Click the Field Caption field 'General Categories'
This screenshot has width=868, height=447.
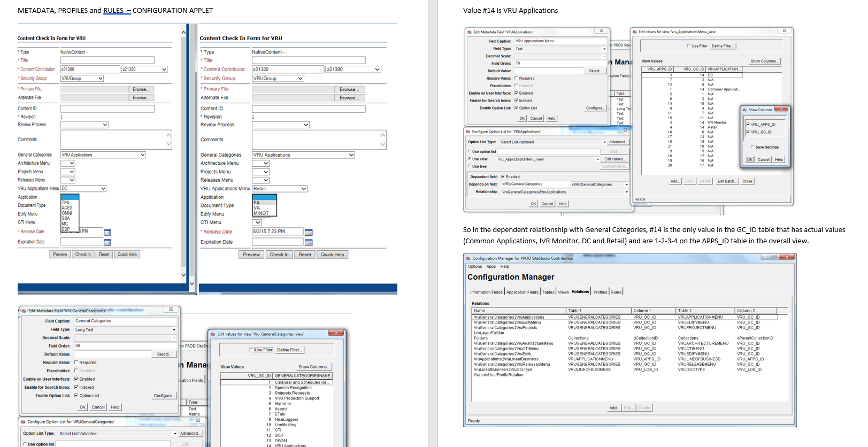tap(125, 321)
